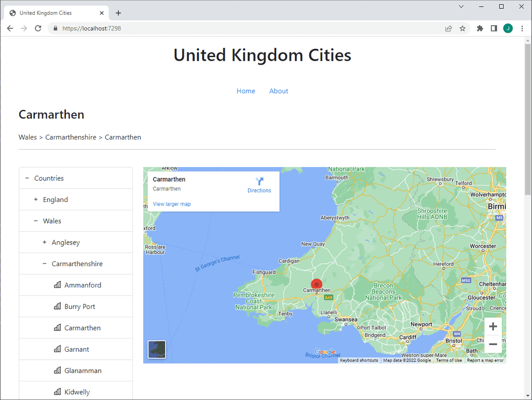
Task: Click the bar chart icon beside Ammanford
Action: (57, 285)
